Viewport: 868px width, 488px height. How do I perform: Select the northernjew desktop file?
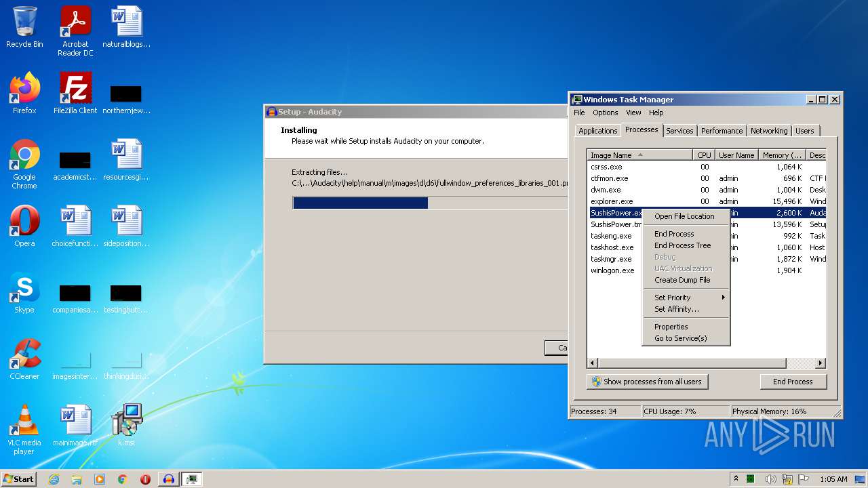(126, 99)
